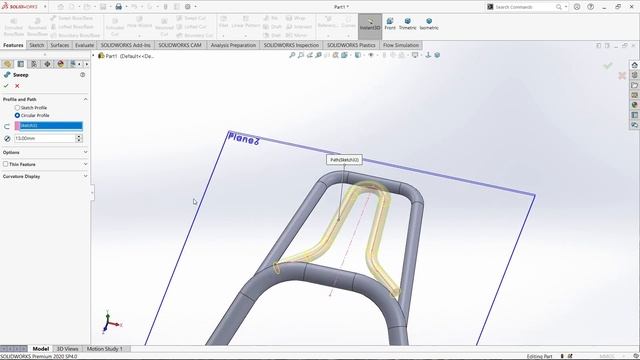Cancel the Sweep feature with the red X
640x360 pixels.
click(x=17, y=86)
